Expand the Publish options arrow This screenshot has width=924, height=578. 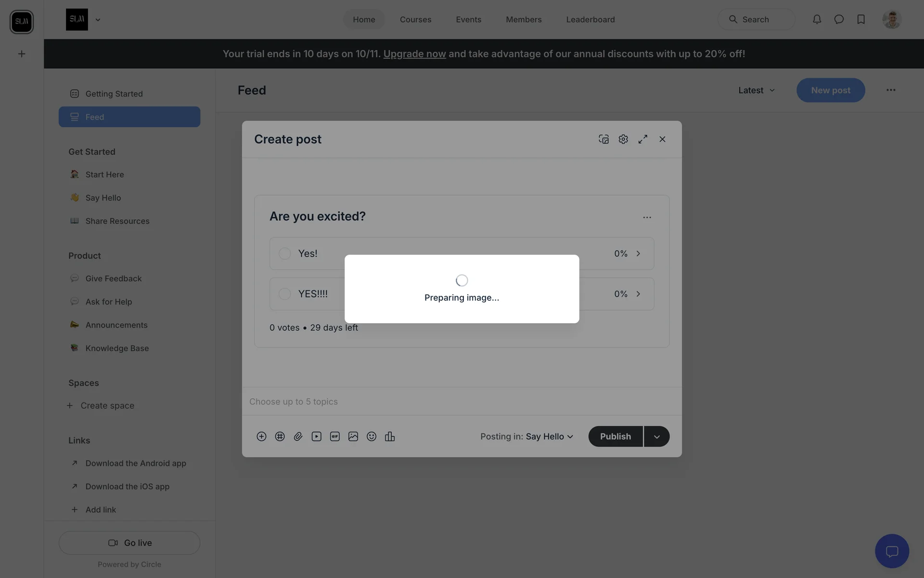click(657, 436)
